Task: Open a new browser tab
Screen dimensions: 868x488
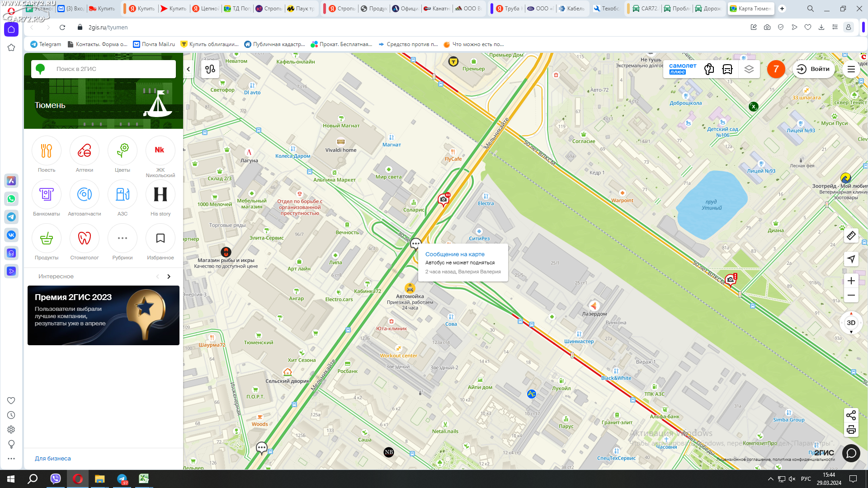Action: click(x=782, y=9)
